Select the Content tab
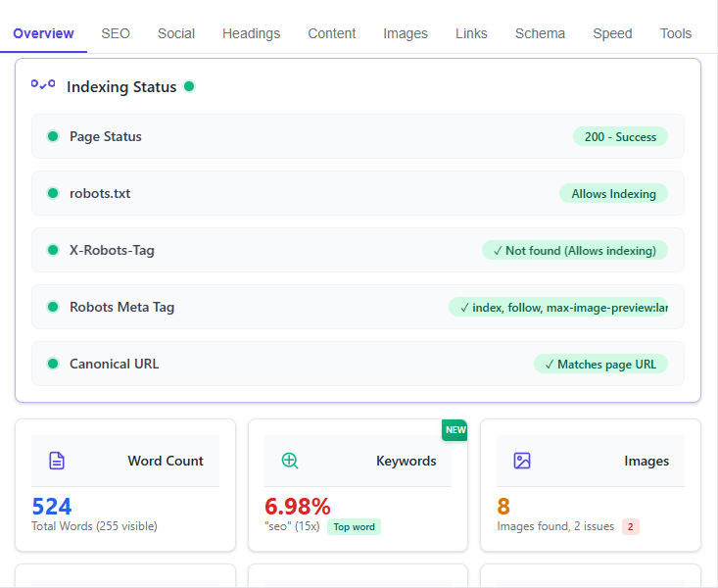Viewport: 718px width, 588px height. coord(331,33)
